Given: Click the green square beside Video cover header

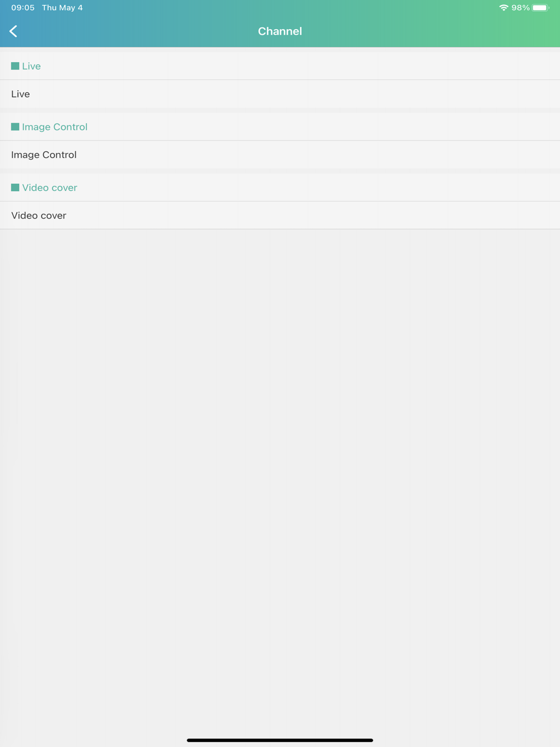Looking at the screenshot, I should pos(15,188).
